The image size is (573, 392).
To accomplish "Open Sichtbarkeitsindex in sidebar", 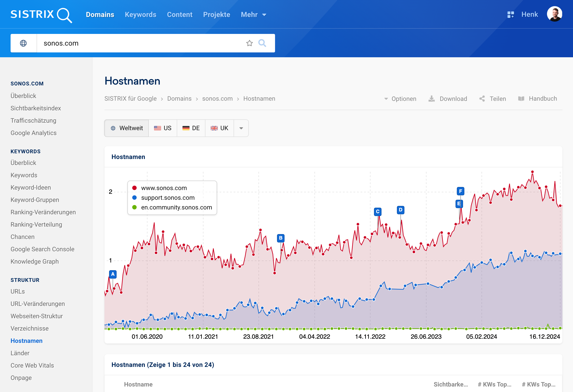I will coord(36,108).
